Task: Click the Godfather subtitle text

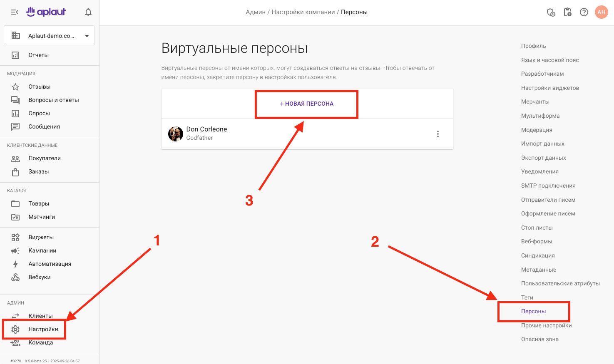Action: coord(199,138)
